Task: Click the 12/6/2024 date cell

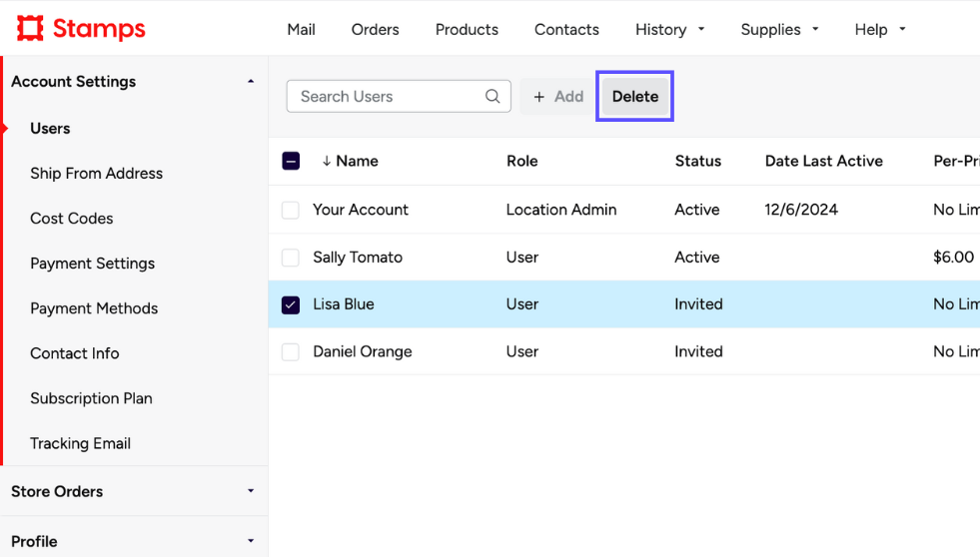Action: pos(800,210)
